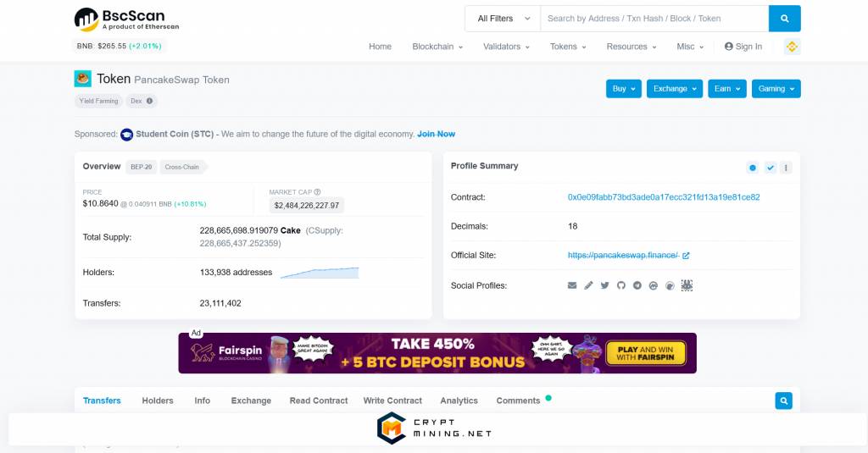
Task: Expand the Misc menu
Action: (x=690, y=47)
